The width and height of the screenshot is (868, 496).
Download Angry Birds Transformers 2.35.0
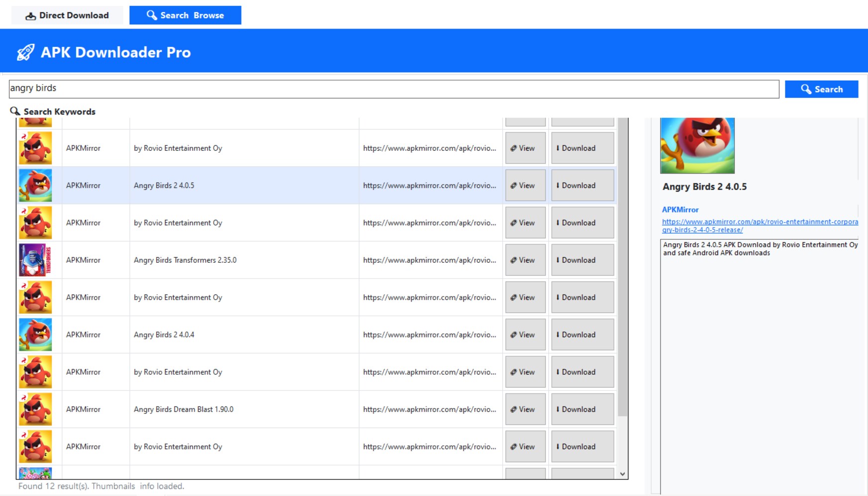pyautogui.click(x=582, y=260)
